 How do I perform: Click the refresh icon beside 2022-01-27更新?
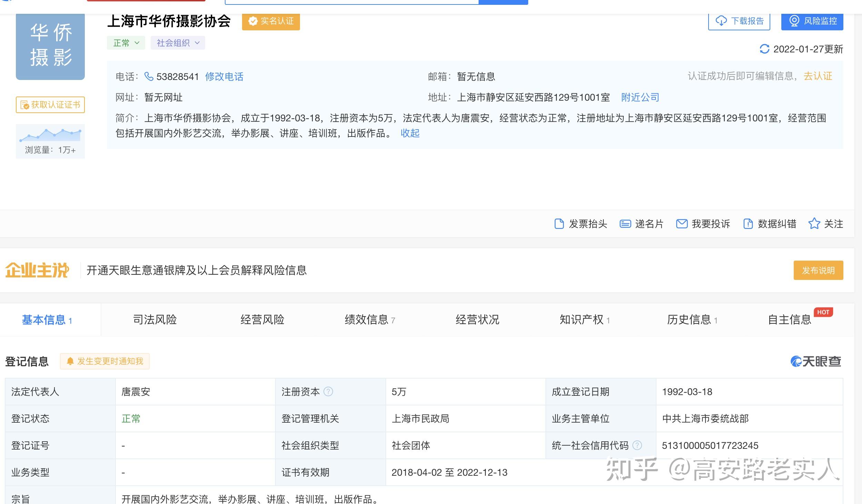764,49
